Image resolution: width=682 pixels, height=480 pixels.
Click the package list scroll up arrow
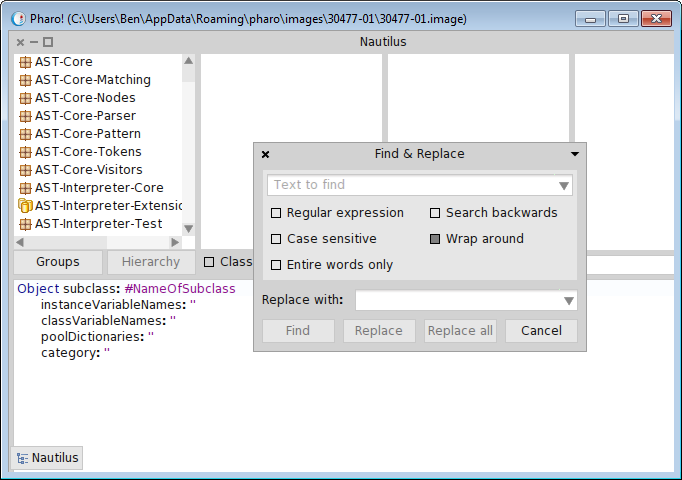[188, 61]
